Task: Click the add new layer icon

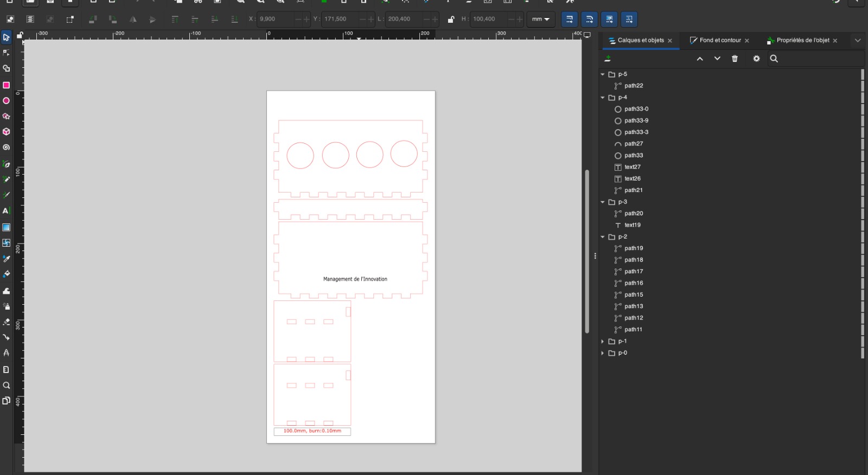Action: (608, 59)
